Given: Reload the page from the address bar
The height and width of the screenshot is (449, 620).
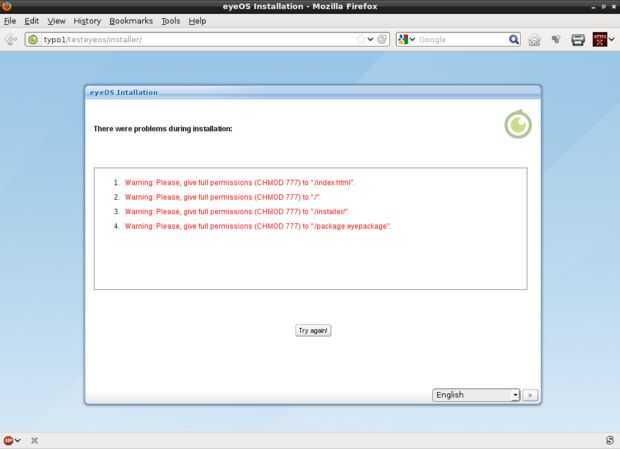Looking at the screenshot, I should 382,39.
